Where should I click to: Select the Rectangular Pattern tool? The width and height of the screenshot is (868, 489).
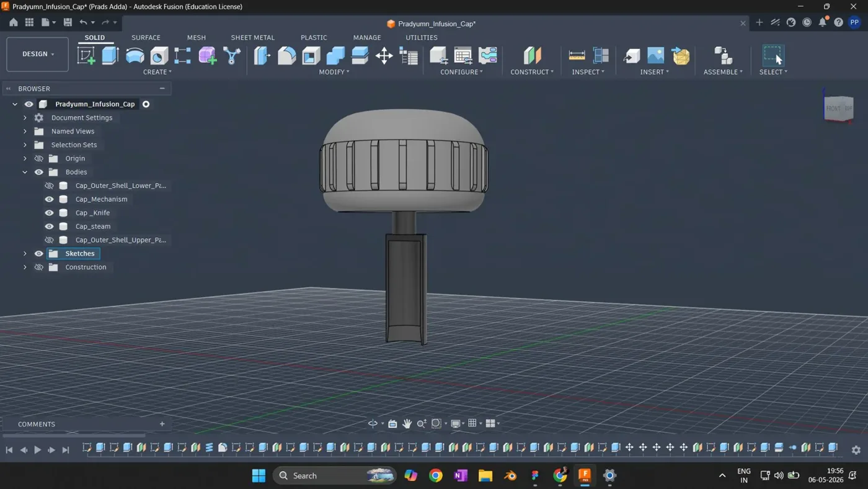pyautogui.click(x=183, y=55)
